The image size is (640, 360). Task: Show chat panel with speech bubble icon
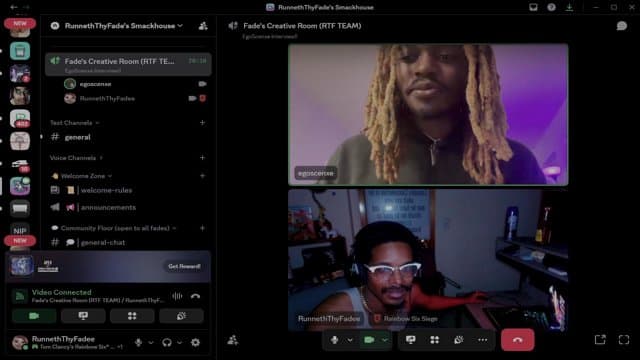[622, 26]
